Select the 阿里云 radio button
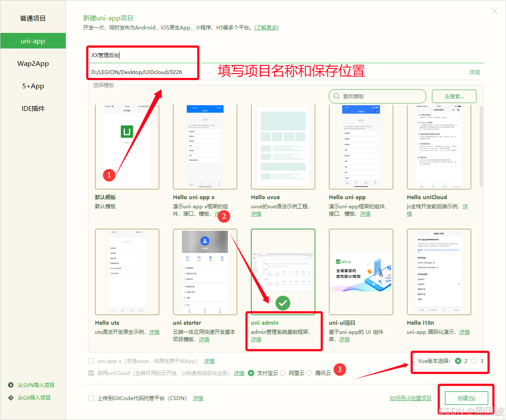506x420 pixels. tap(283, 373)
